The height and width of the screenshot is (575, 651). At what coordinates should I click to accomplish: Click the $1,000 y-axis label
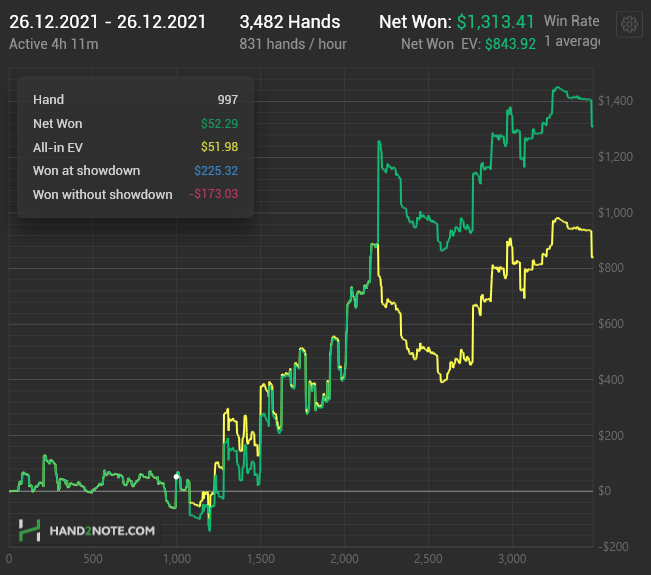pyautogui.click(x=615, y=213)
